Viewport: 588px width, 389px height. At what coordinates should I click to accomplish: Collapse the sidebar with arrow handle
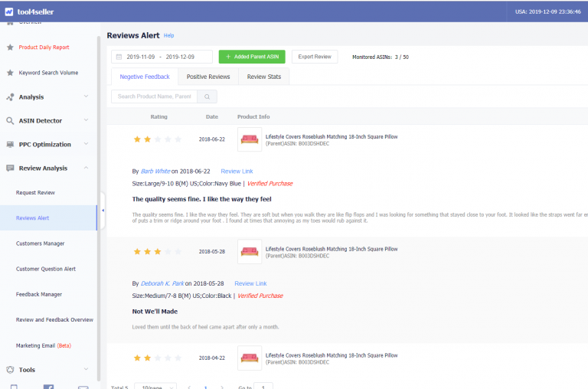click(x=103, y=211)
